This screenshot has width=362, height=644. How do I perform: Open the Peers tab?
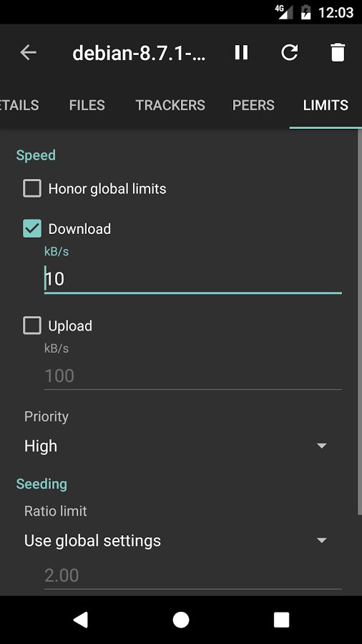[253, 105]
